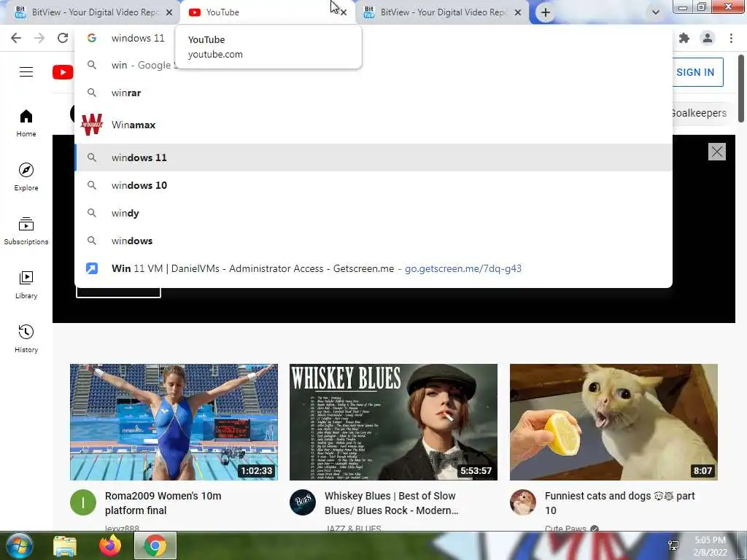Open the Windows Start menu
747x560 pixels.
pyautogui.click(x=20, y=545)
